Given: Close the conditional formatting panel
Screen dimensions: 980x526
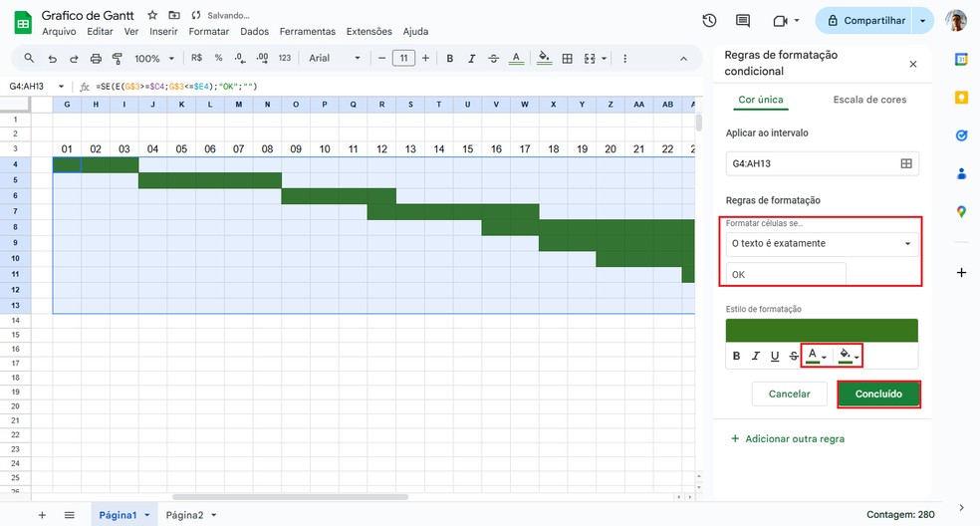Looking at the screenshot, I should pyautogui.click(x=913, y=64).
